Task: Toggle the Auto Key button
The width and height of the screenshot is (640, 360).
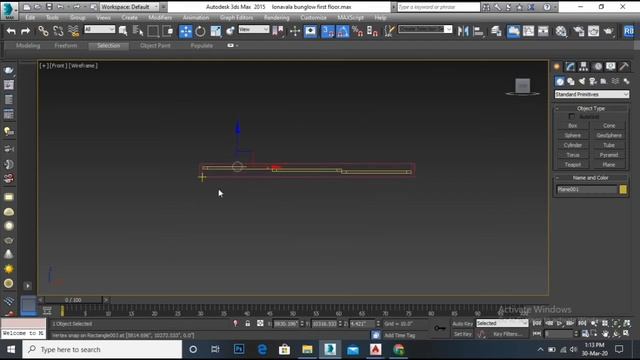Action: (x=462, y=324)
